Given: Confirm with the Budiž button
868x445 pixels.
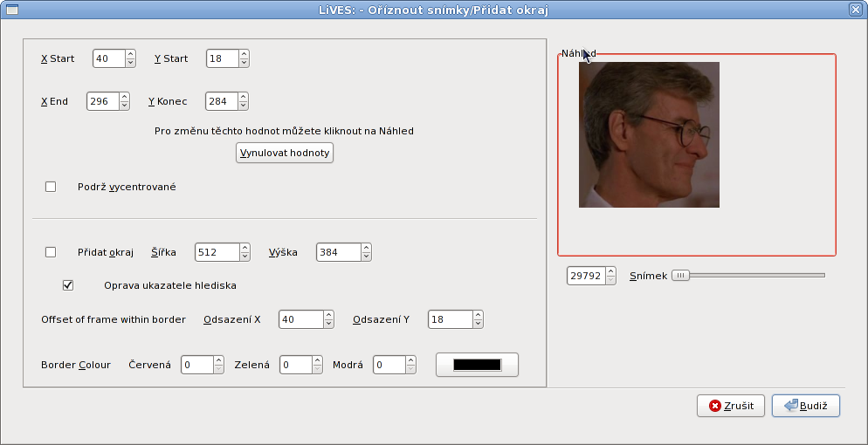Looking at the screenshot, I should click(805, 406).
